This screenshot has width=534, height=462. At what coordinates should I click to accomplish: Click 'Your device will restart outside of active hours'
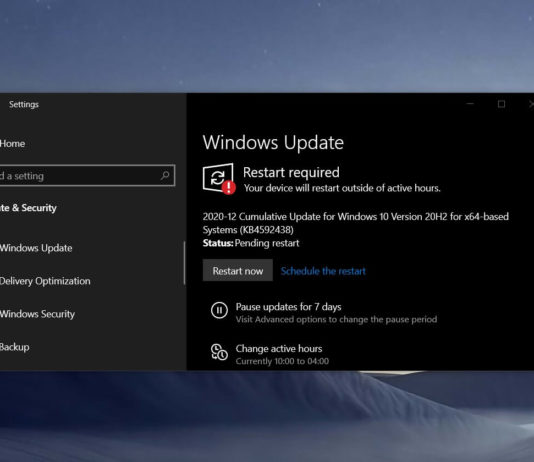click(x=342, y=188)
